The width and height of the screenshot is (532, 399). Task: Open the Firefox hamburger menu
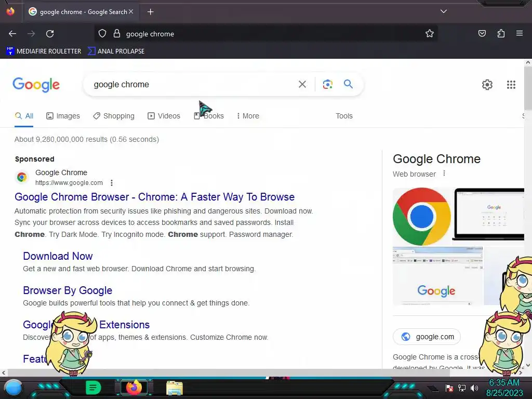coord(519,33)
